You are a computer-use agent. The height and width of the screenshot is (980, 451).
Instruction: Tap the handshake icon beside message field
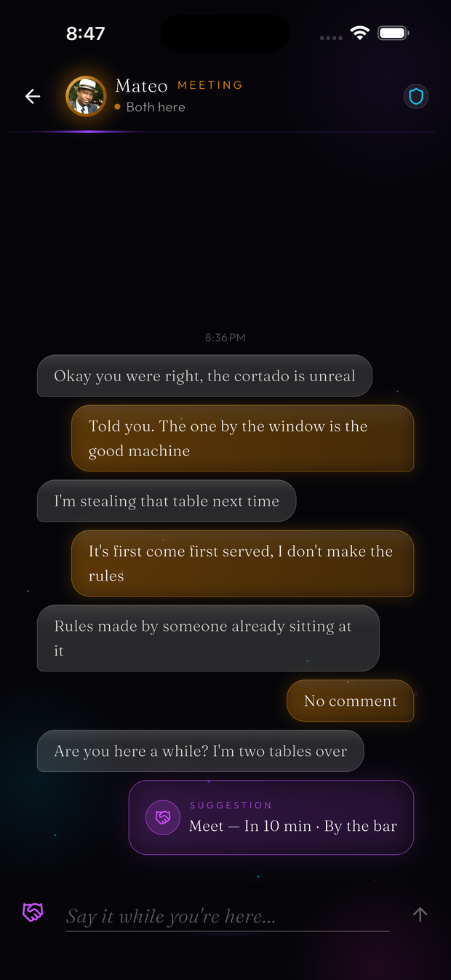(33, 912)
